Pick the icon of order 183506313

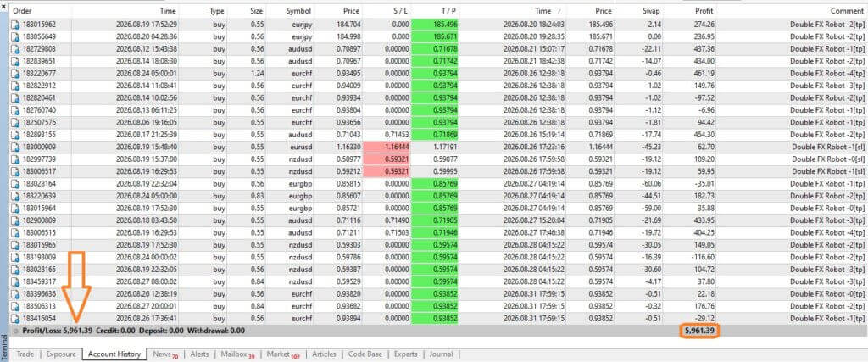point(15,305)
